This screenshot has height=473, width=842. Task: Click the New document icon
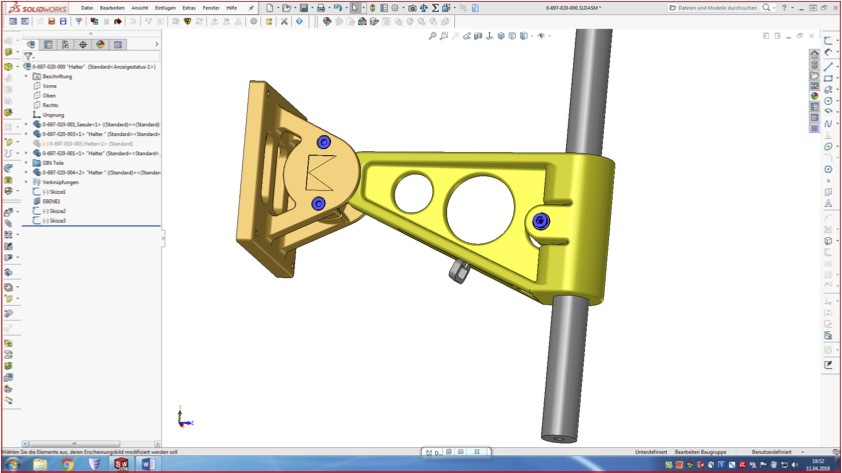[x=269, y=8]
